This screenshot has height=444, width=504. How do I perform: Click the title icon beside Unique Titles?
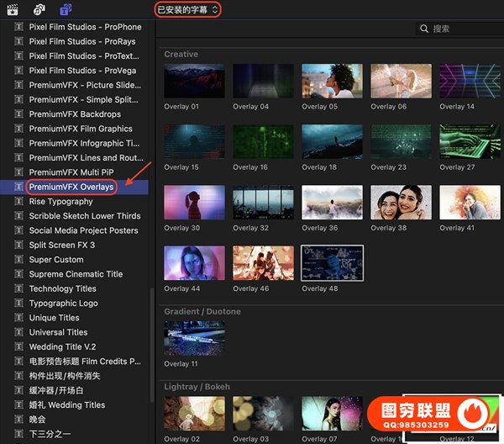(19, 318)
